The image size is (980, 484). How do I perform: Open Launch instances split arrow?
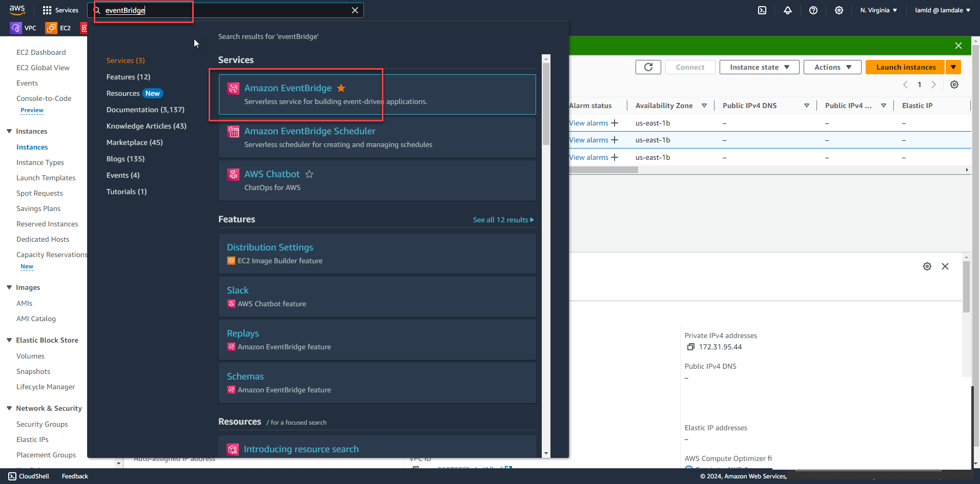pyautogui.click(x=953, y=67)
